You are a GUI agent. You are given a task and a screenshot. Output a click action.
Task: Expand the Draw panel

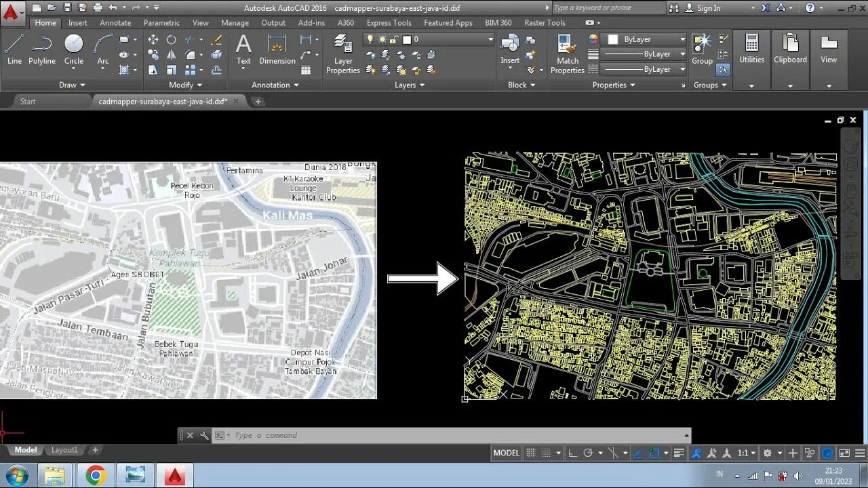coord(73,85)
